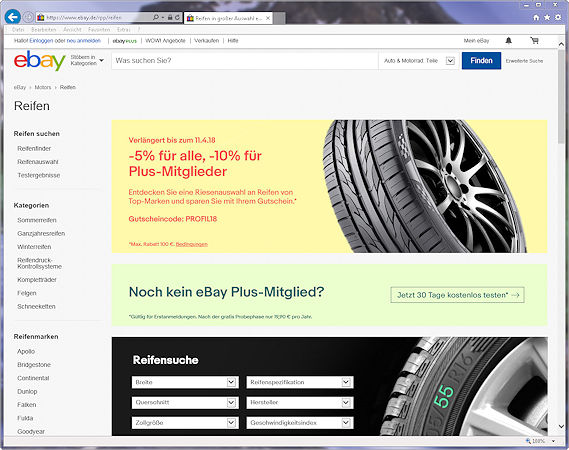Click the address bar search magnifier icon
The width and height of the screenshot is (569, 450).
tap(155, 17)
